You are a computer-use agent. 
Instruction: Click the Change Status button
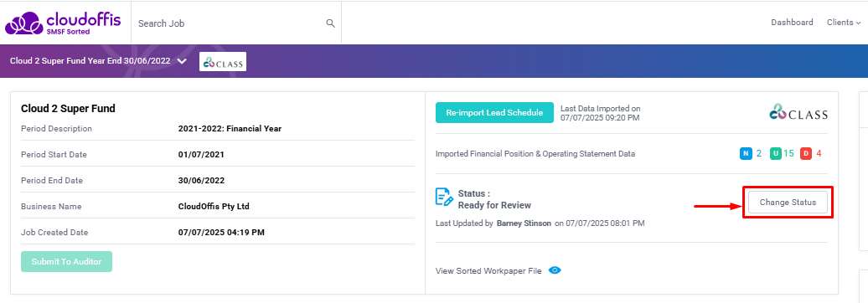coord(788,203)
